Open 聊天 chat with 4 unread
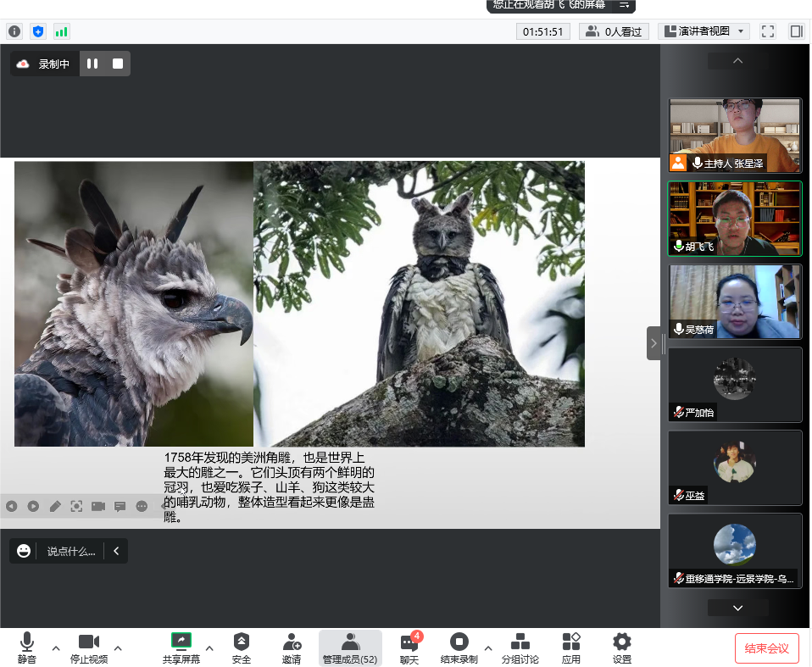This screenshot has width=812, height=667. click(409, 648)
